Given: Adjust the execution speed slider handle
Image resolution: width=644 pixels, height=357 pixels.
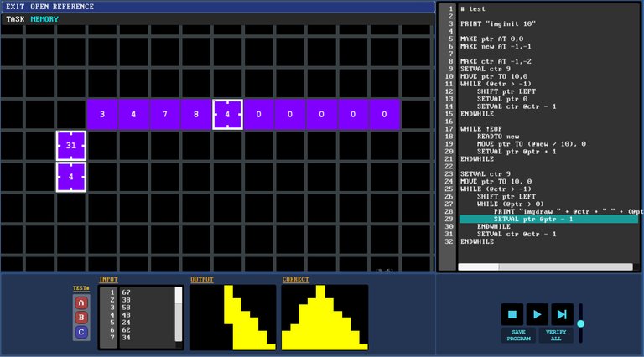Looking at the screenshot, I should point(580,323).
